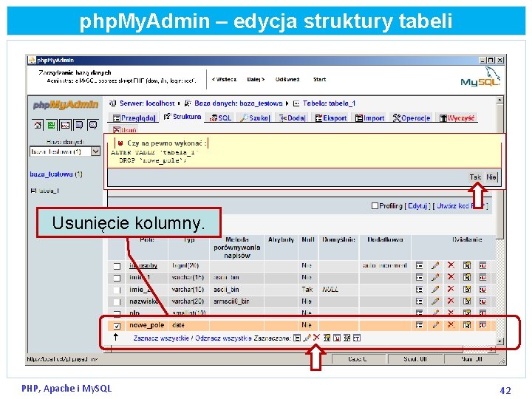Click the red Wyczyść tab
Image resolution: width=532 pixels, height=399 pixels.
(457, 117)
